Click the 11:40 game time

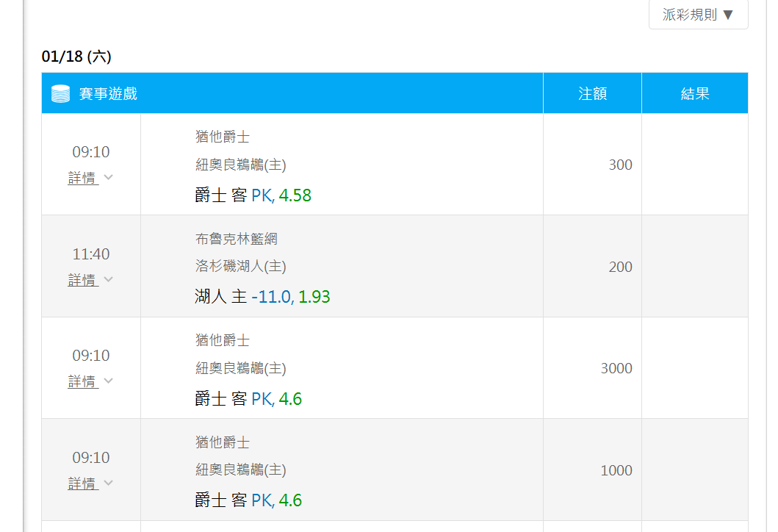coord(91,254)
